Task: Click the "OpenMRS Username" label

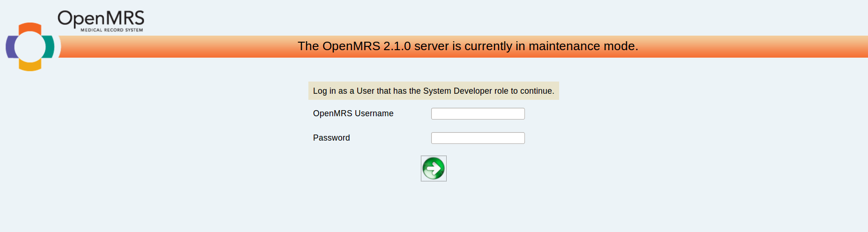Action: [353, 113]
